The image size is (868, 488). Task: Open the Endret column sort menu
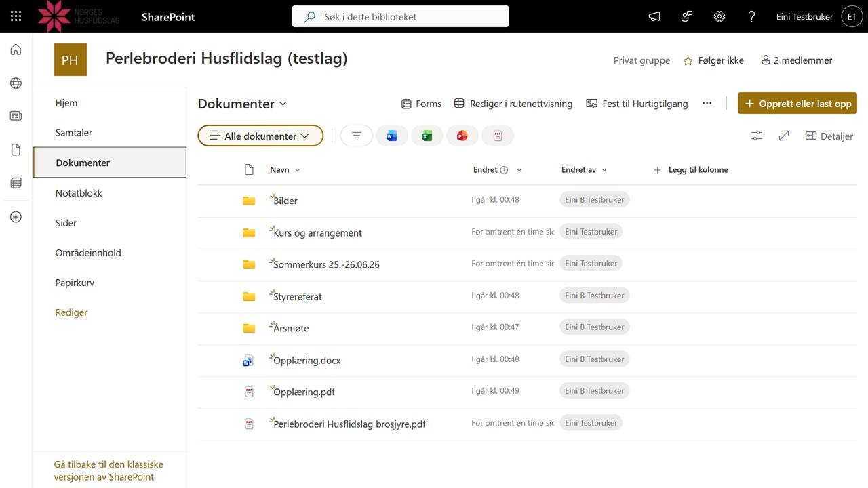(x=498, y=169)
